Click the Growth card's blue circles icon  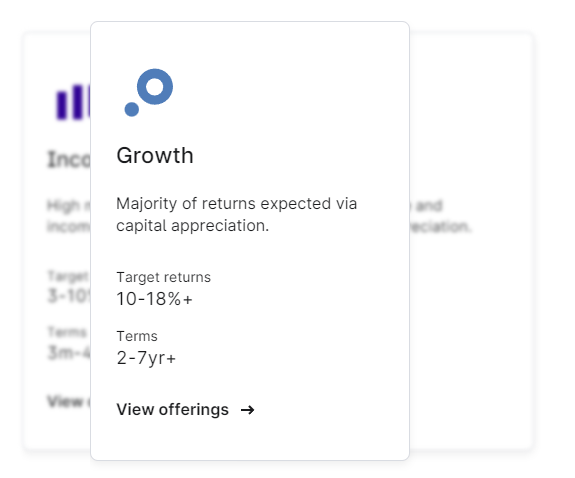[149, 92]
